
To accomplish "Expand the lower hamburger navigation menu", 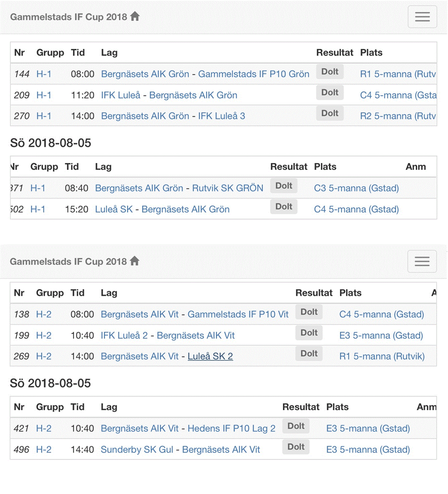I will point(422,261).
